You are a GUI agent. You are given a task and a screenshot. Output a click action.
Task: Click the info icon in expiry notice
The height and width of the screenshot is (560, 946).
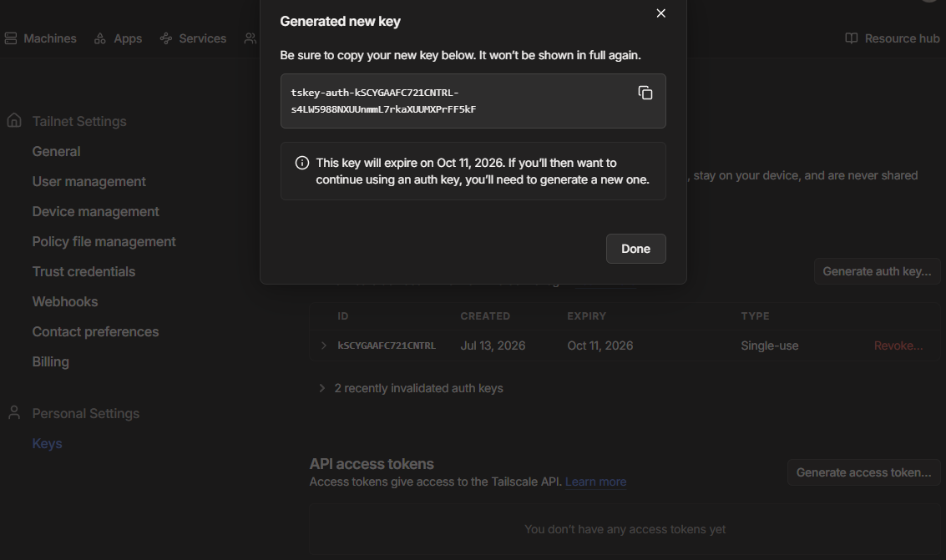pos(302,163)
